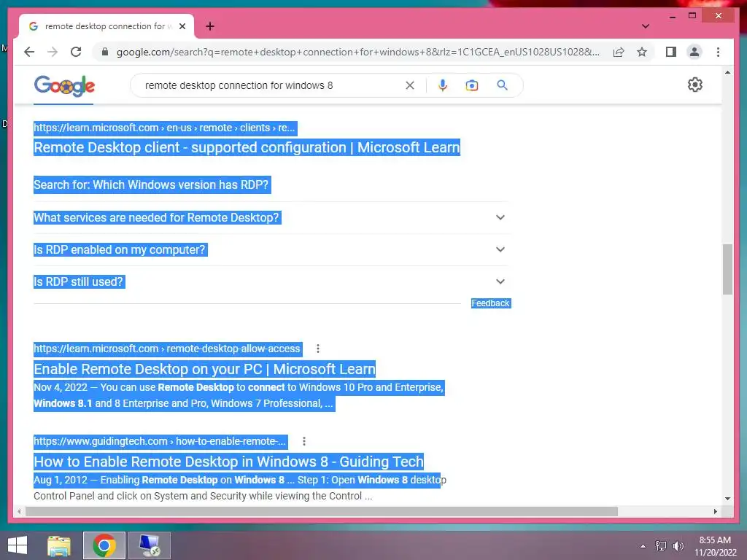Screen dimensions: 747x560
Task: Bookmark this tab with star icon
Action: (642, 52)
